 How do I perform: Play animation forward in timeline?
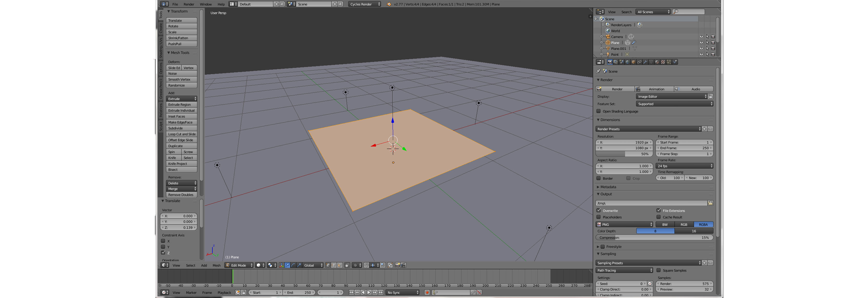tap(369, 293)
